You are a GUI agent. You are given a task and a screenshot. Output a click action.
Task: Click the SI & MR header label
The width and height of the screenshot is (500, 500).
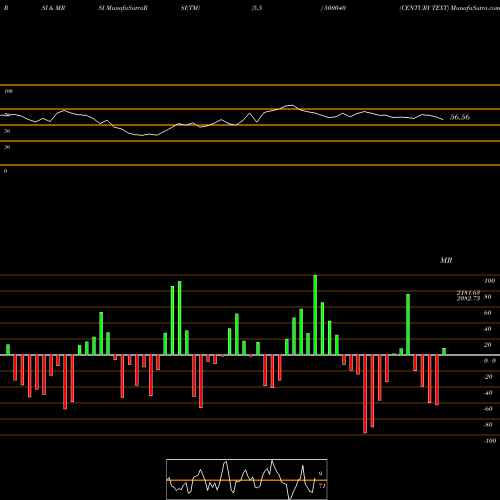click(x=53, y=8)
